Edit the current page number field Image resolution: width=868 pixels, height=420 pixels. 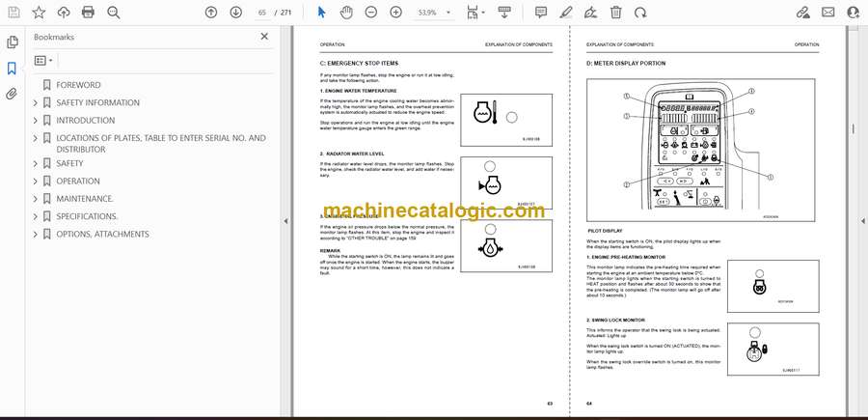click(262, 13)
